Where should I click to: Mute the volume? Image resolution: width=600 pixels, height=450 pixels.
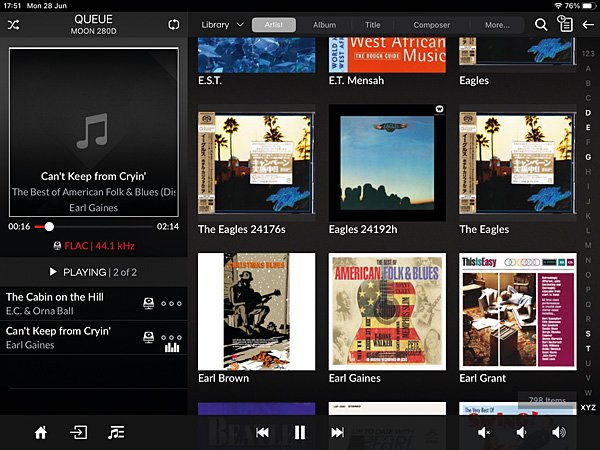[484, 433]
